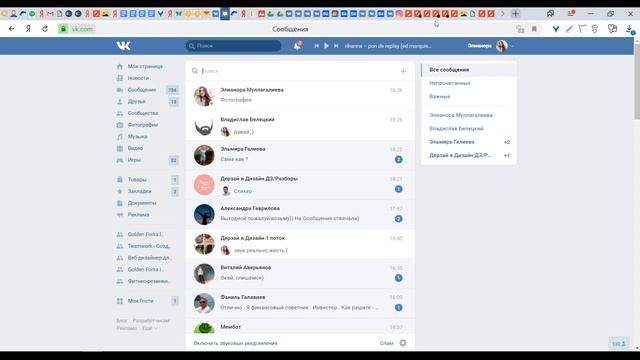This screenshot has width=640, height=360.
Task: Open the chat with Владислав Белецкий in list
Action: coord(300,125)
